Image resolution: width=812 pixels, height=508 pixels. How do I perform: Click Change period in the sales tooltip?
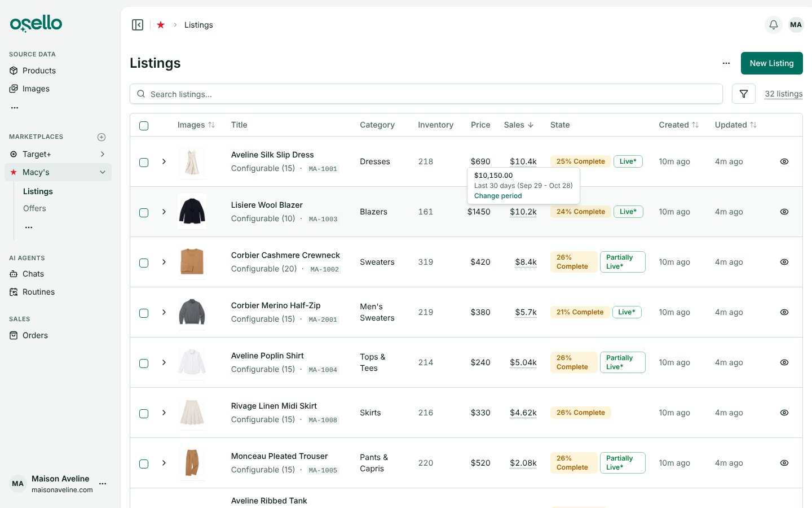498,196
